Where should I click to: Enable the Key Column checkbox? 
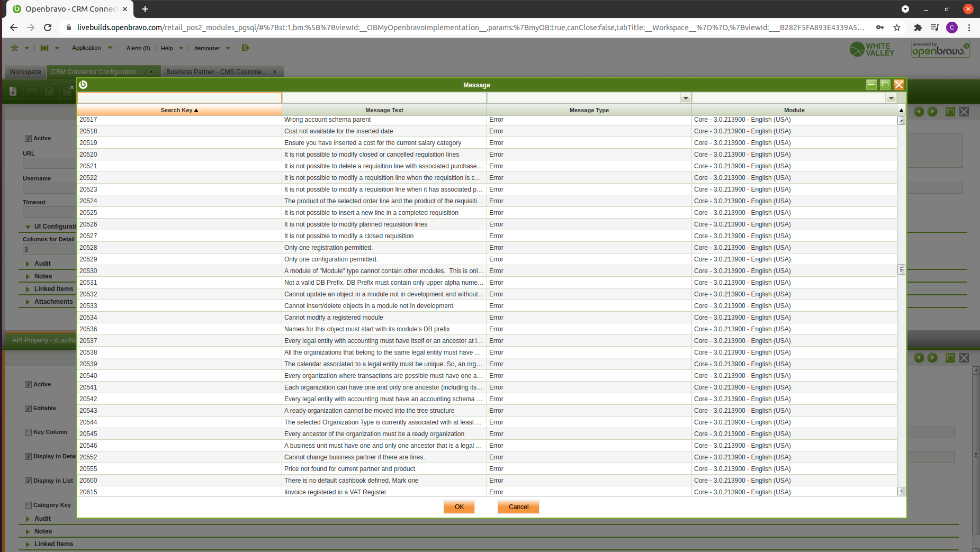[29, 432]
